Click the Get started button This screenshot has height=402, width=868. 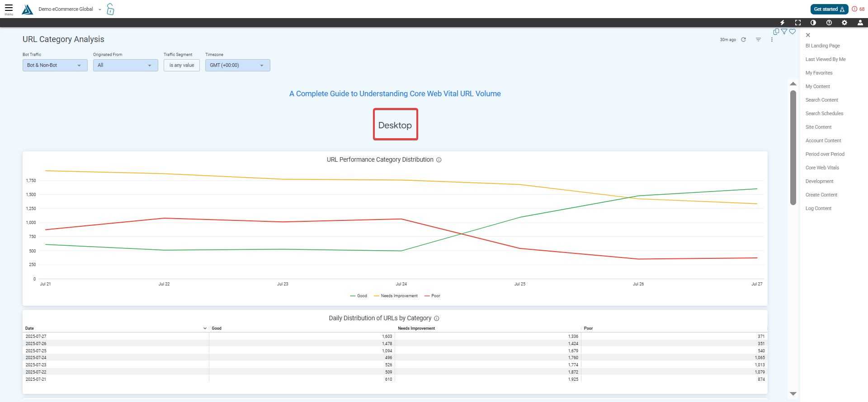click(x=829, y=9)
